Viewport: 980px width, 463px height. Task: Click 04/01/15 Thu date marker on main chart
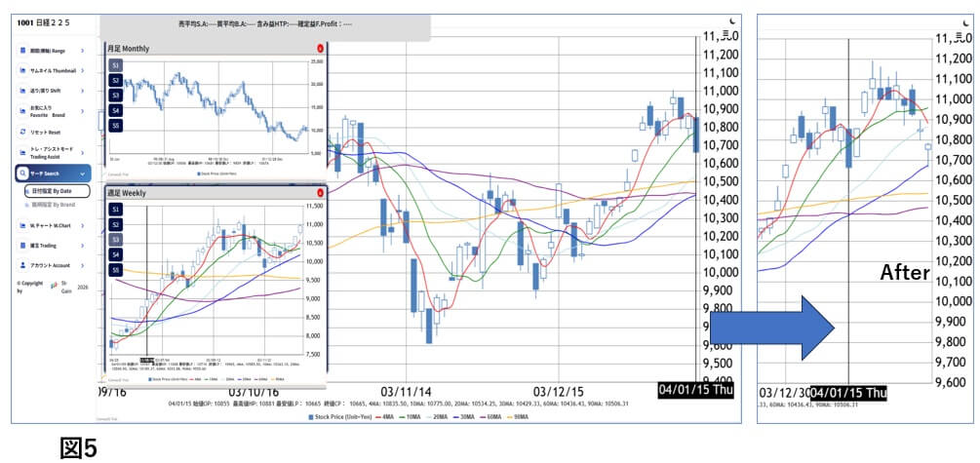click(x=695, y=390)
